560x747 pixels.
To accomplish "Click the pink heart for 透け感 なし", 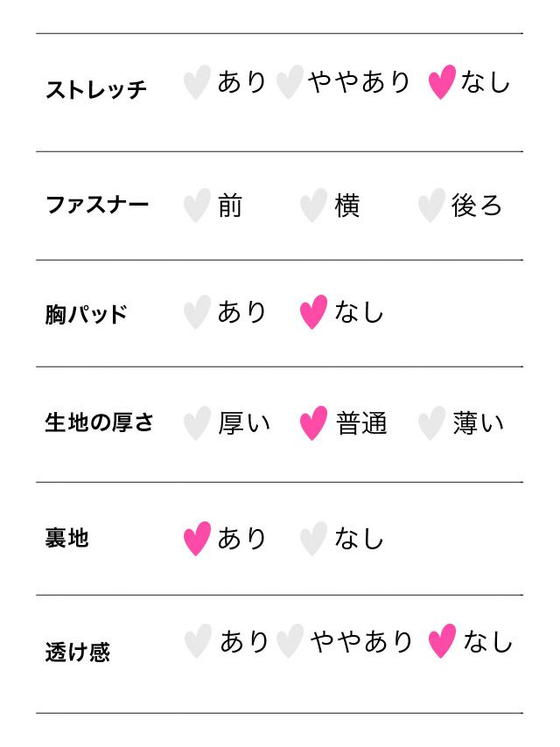I will point(442,642).
